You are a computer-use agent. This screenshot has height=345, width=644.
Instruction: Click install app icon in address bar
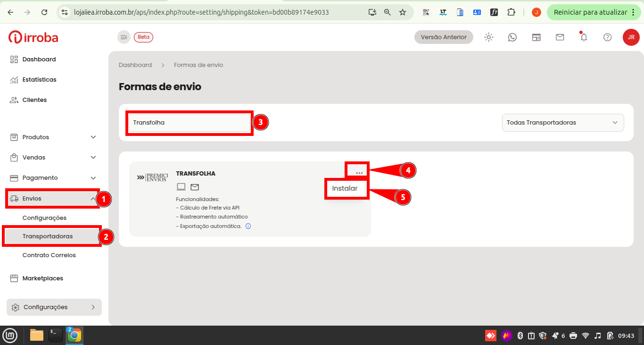372,12
